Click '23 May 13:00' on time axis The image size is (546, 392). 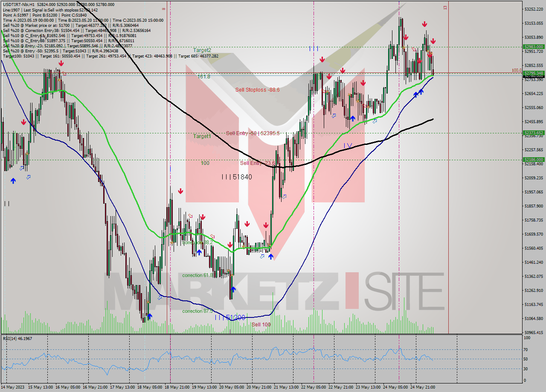point(369,387)
